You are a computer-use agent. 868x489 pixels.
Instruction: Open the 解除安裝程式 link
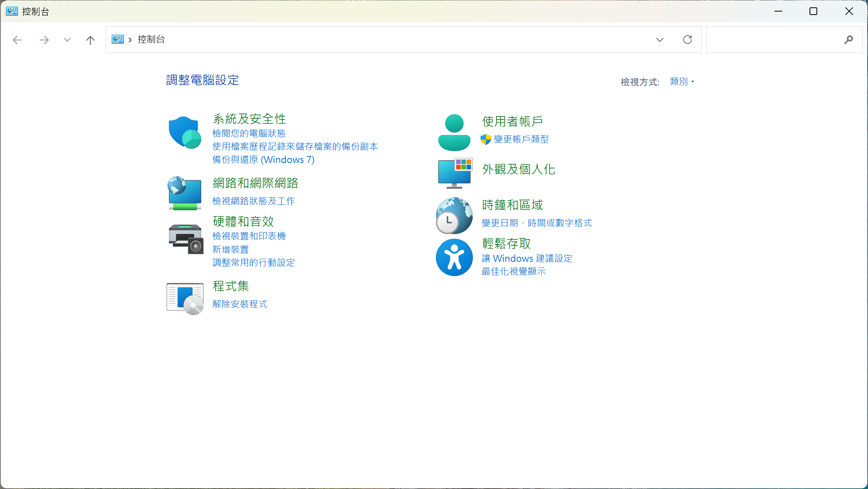240,304
